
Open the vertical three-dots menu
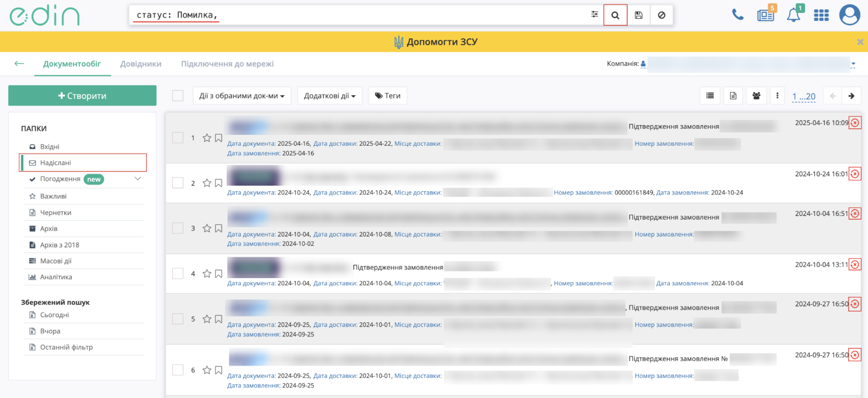pyautogui.click(x=777, y=96)
